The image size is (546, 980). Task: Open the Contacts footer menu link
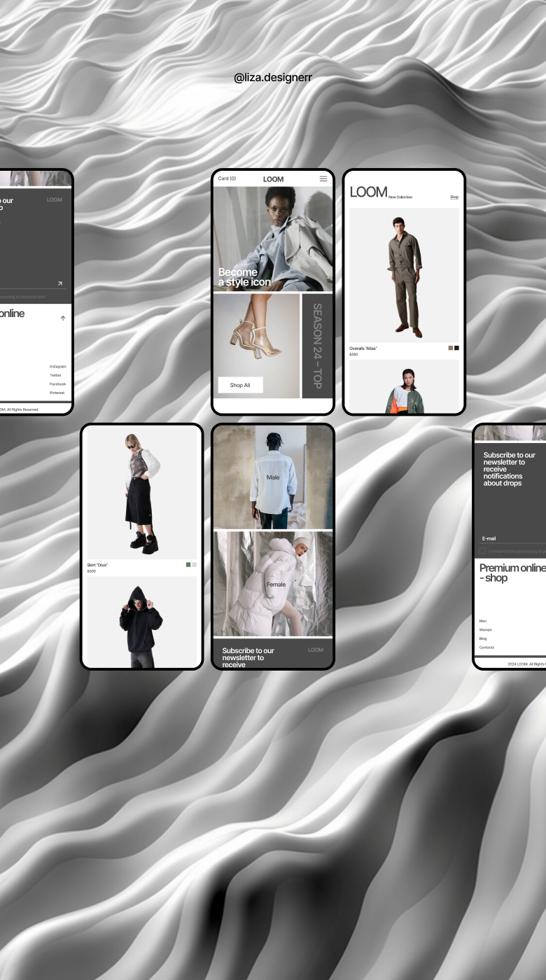point(486,647)
